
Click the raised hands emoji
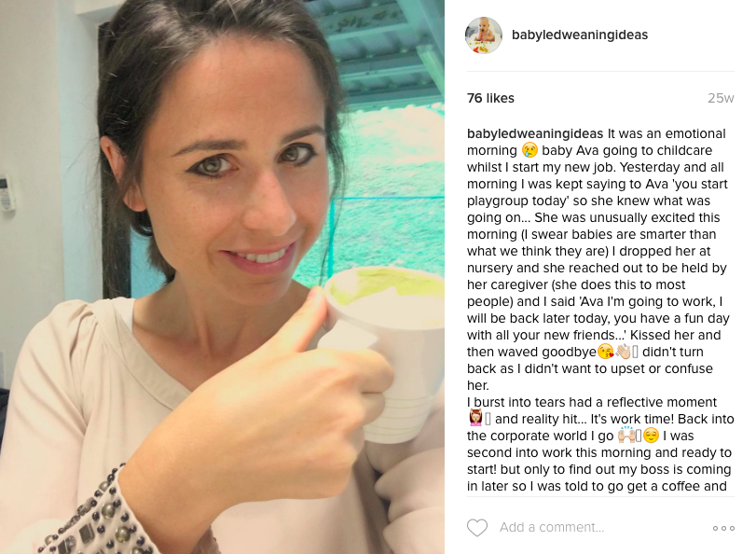[x=626, y=435]
